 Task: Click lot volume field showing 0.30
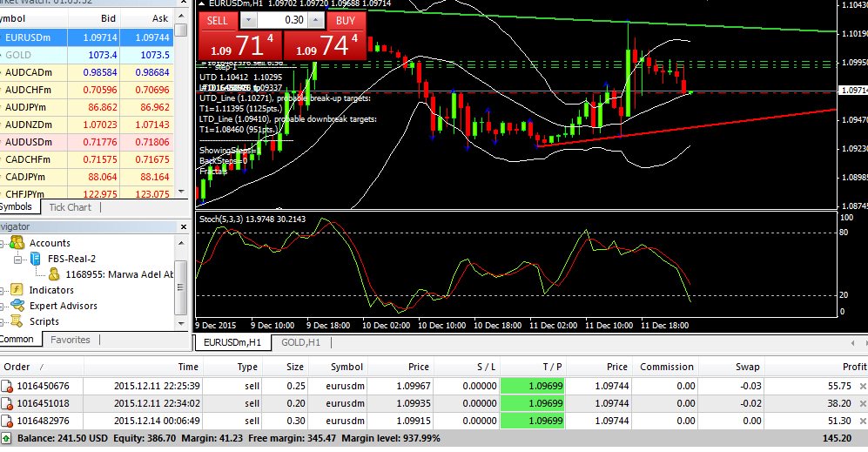point(282,21)
